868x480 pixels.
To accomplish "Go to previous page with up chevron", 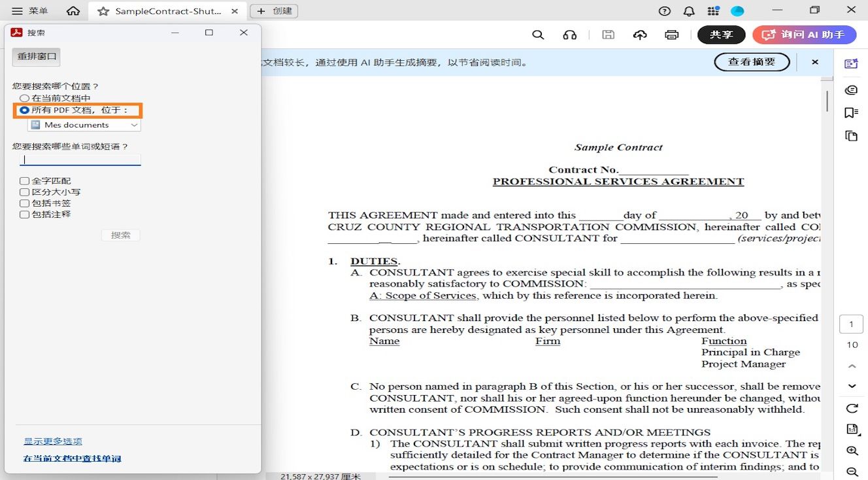I will (x=852, y=366).
